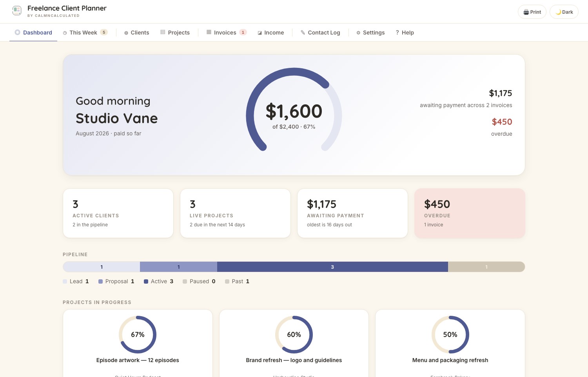The width and height of the screenshot is (588, 377).
Task: Open the Dashboard tab
Action: tap(33, 33)
